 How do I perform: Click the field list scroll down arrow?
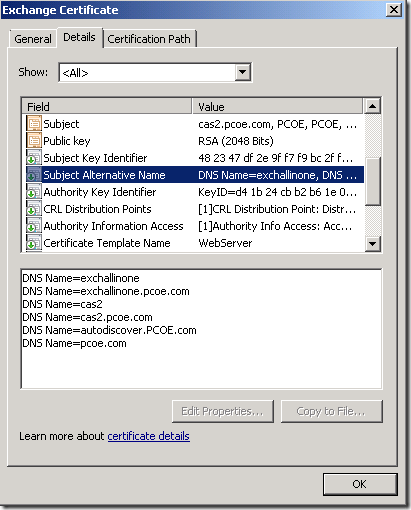[372, 244]
